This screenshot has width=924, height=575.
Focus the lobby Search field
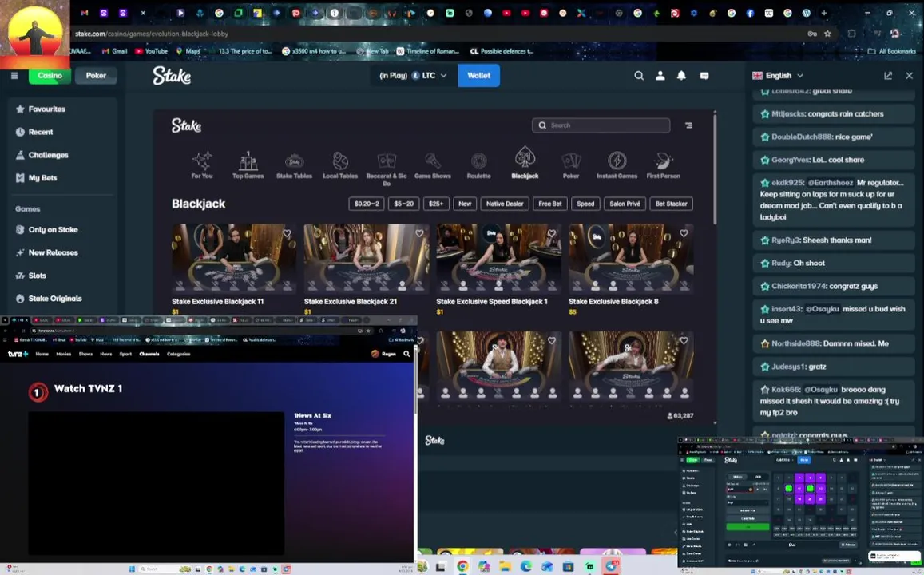pos(601,125)
